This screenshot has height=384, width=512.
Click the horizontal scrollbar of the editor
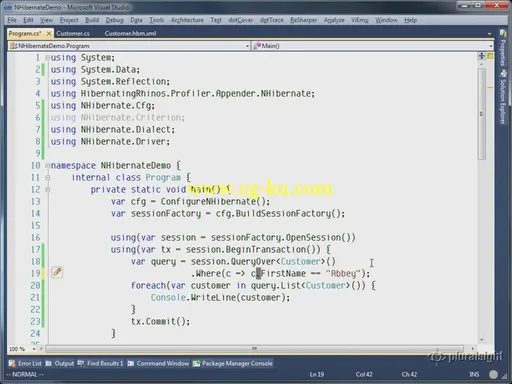tap(254, 349)
